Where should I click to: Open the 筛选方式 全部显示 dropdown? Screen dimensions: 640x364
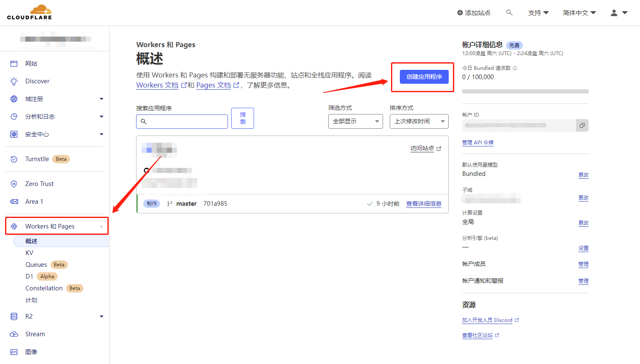click(356, 121)
